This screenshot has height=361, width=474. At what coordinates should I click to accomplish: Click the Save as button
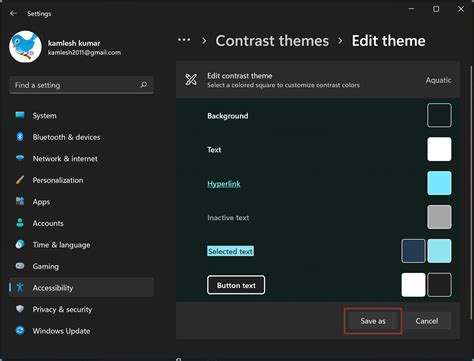tap(373, 321)
